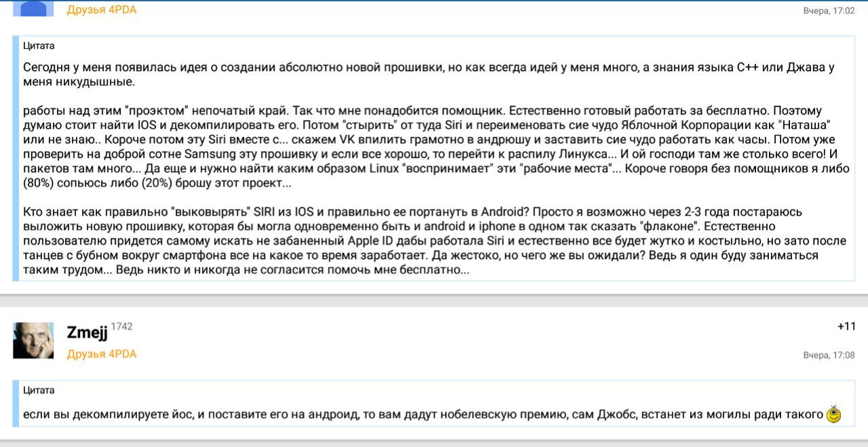Click the +11 reputation score
The image size is (868, 447).
pos(846,326)
